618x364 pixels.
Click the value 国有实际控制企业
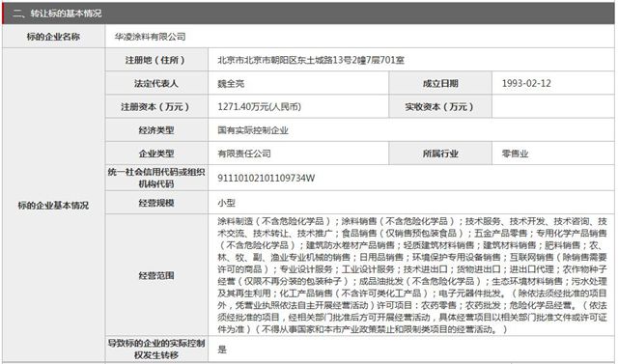(x=253, y=130)
